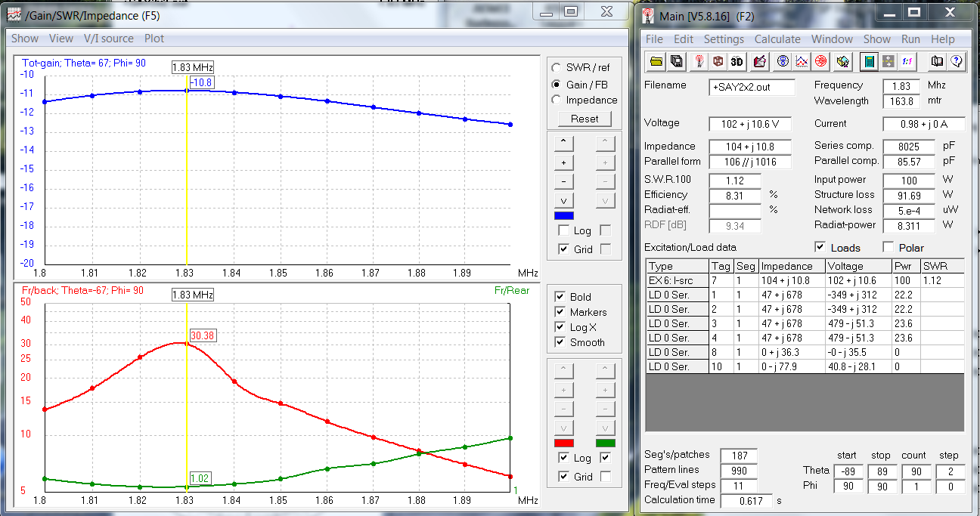This screenshot has height=516, width=980.
Task: Enable Log checkbox under the blue swatch
Action: point(563,230)
